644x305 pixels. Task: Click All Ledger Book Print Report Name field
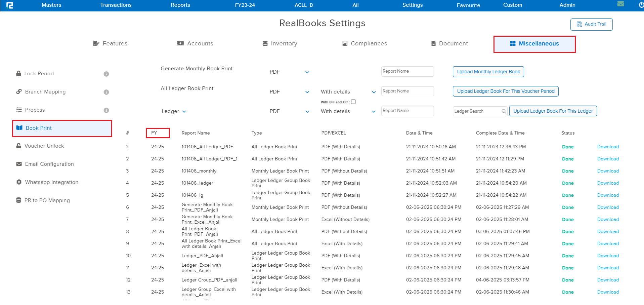[x=407, y=91]
